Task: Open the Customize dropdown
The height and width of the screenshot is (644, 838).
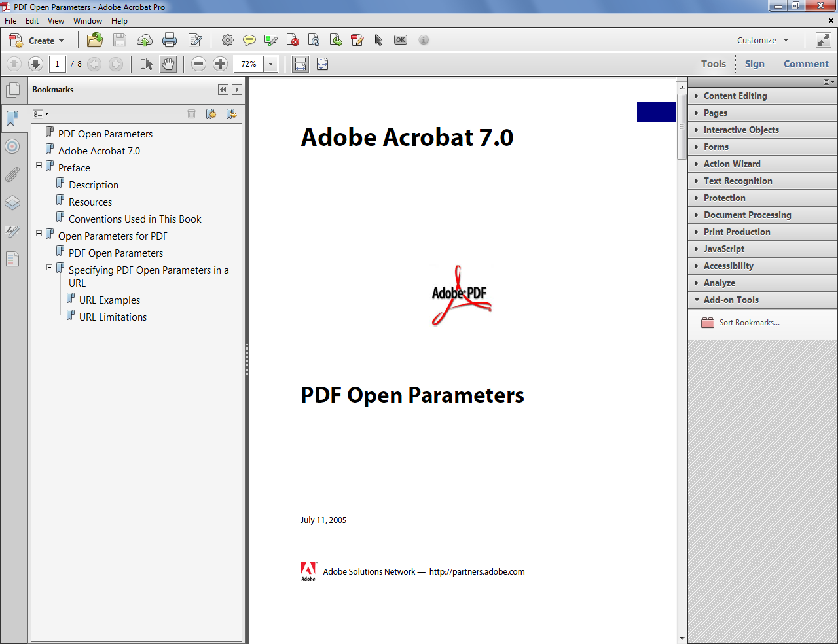Action: [763, 40]
